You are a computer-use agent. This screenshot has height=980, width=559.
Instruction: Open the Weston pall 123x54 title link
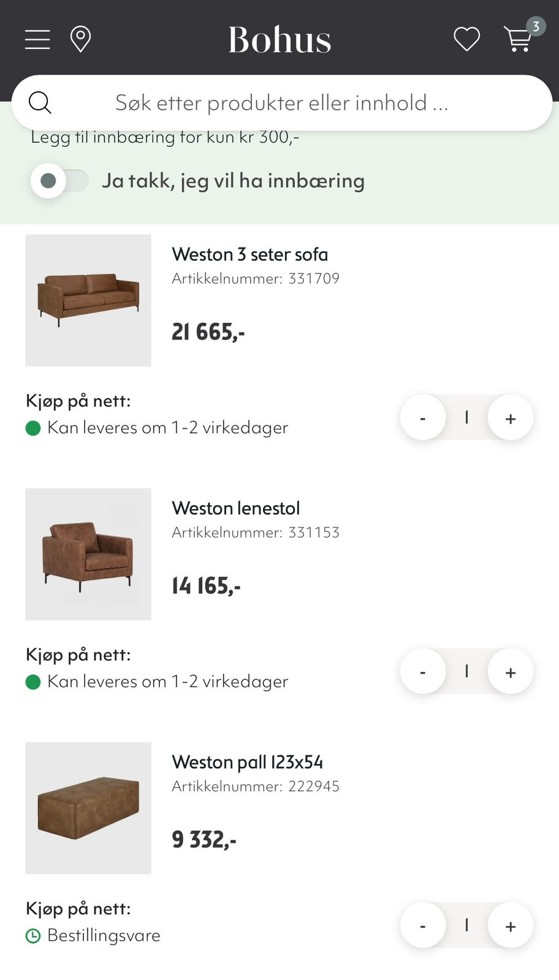pyautogui.click(x=248, y=762)
